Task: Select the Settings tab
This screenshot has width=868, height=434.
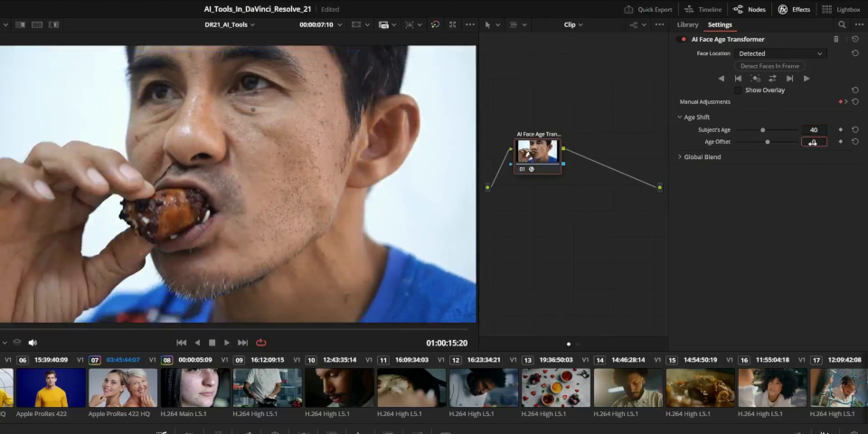Action: click(x=720, y=24)
